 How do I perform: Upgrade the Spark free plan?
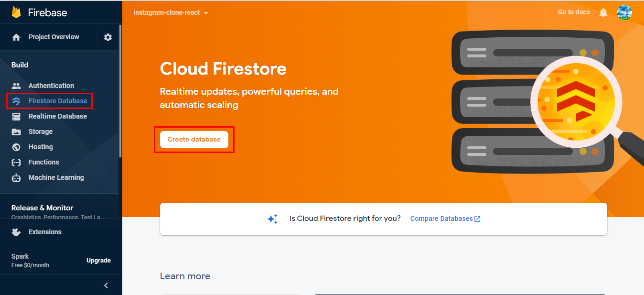click(98, 261)
